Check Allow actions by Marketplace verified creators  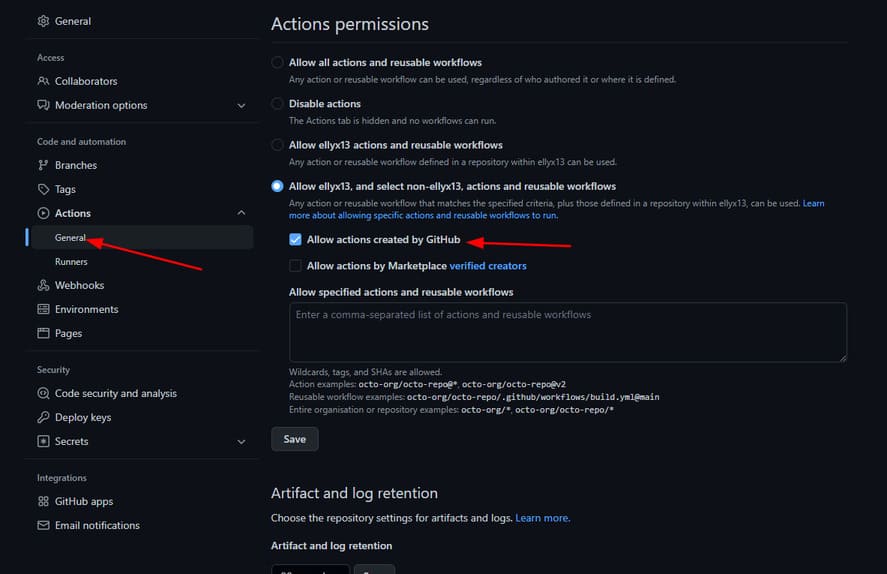click(295, 265)
